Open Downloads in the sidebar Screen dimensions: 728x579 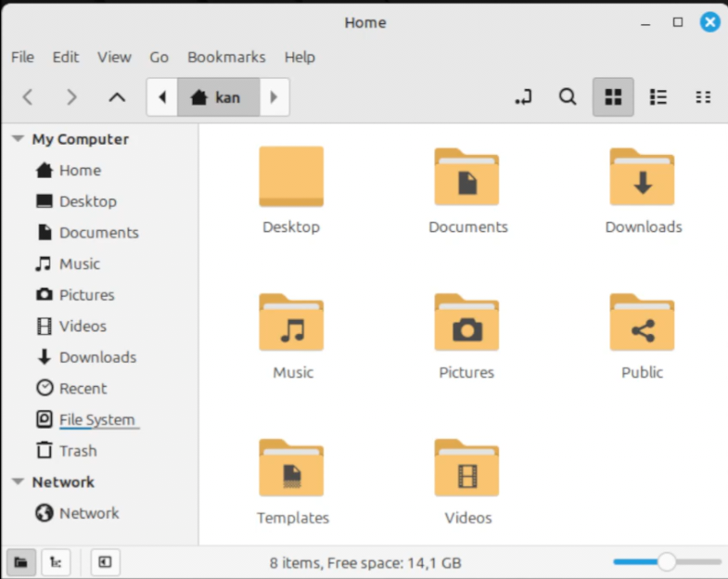point(86,357)
